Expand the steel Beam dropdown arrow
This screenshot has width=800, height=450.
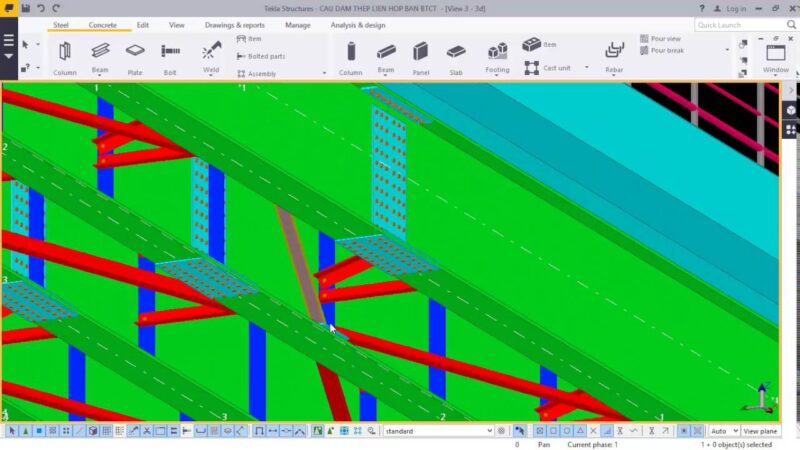100,76
